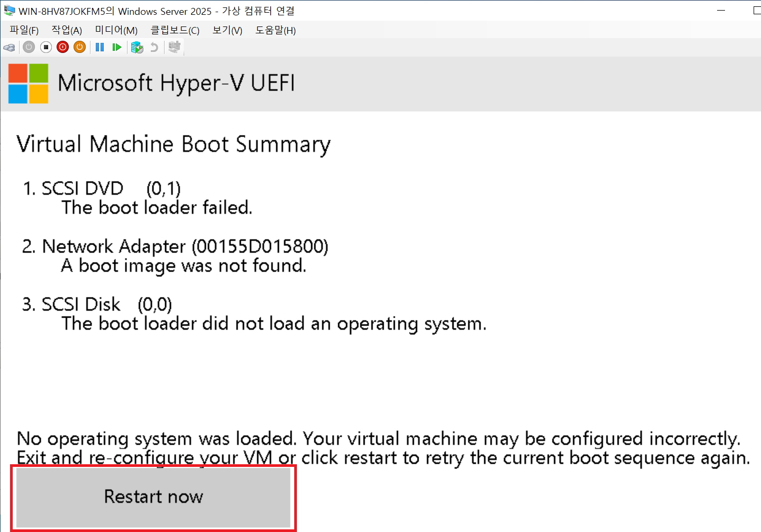Click the VM connection icon in title bar
Image resolution: width=761 pixels, height=532 pixels.
pos(9,11)
